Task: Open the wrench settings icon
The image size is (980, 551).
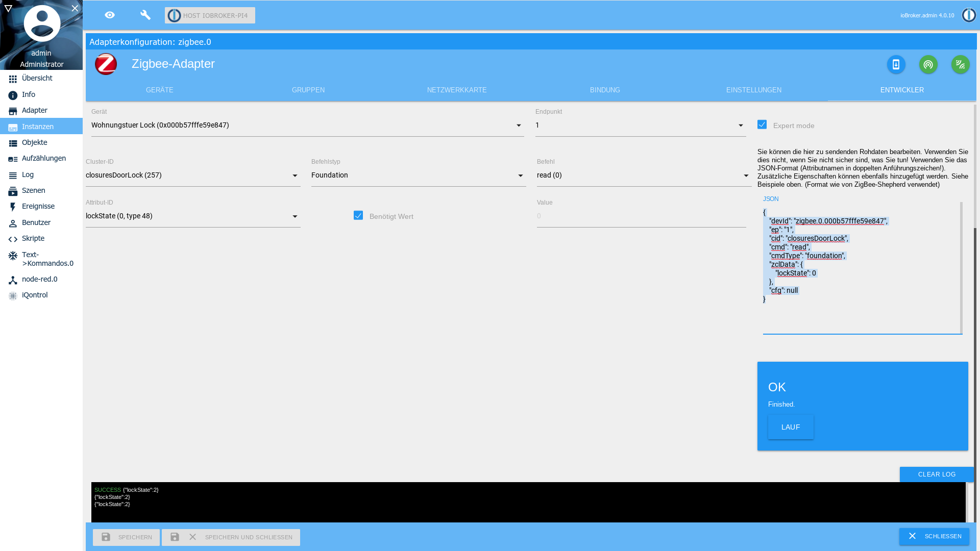Action: tap(145, 15)
